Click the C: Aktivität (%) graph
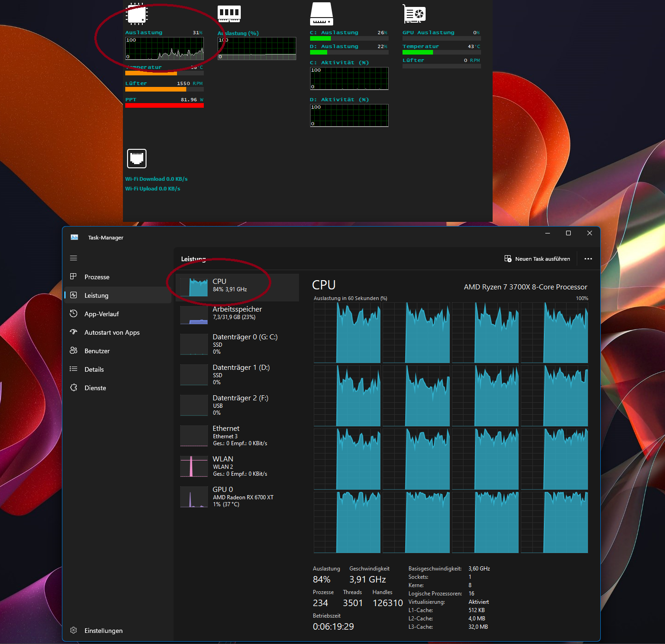 pyautogui.click(x=349, y=79)
